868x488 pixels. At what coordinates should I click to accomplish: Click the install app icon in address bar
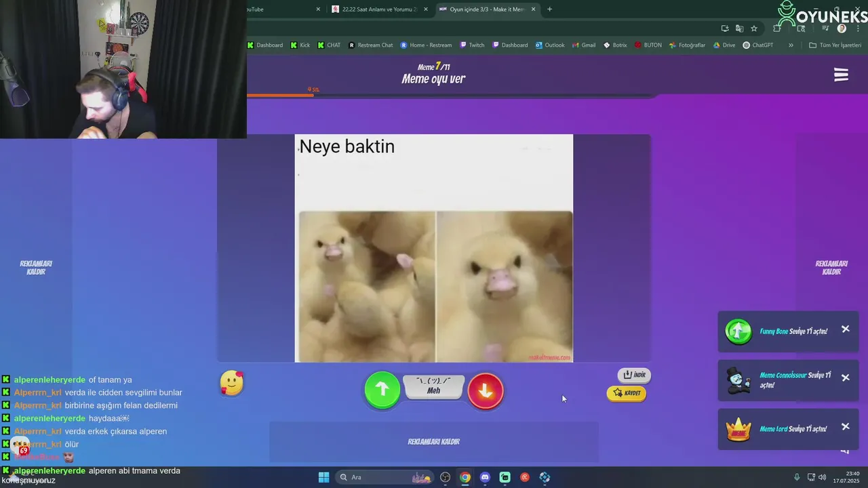(x=725, y=28)
